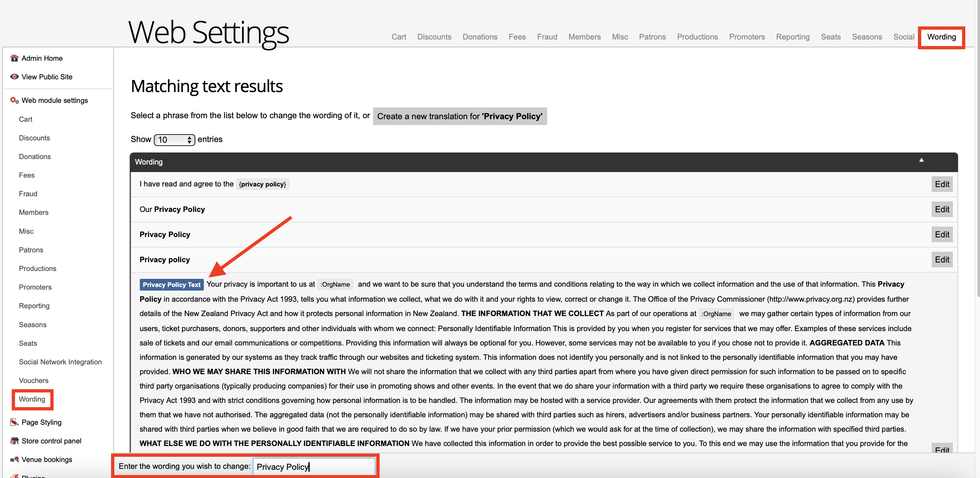The image size is (980, 478).
Task: Click the Venue bookings icon
Action: [14, 459]
